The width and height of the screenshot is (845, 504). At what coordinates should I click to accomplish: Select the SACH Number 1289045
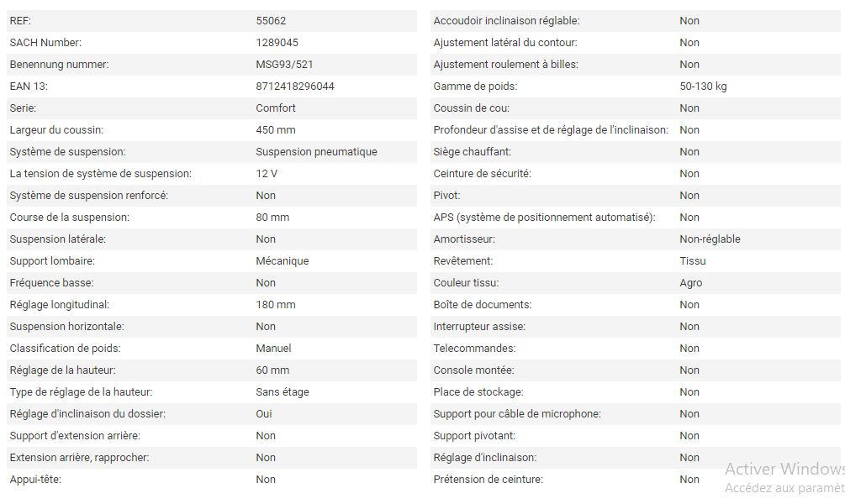point(277,43)
